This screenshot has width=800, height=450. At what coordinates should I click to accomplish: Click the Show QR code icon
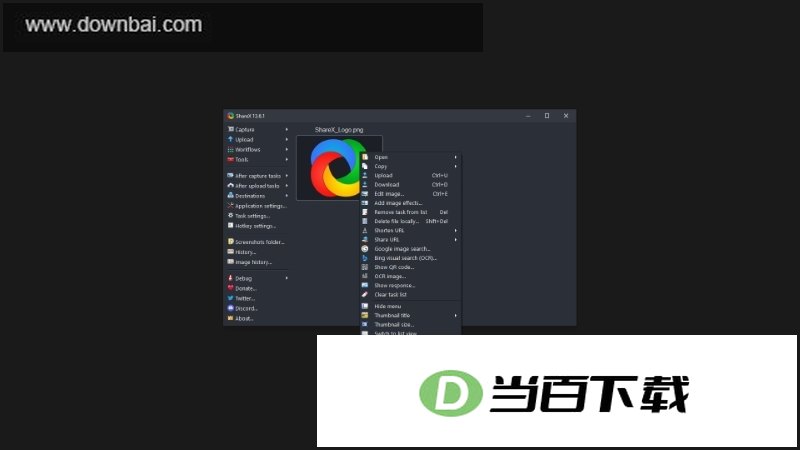(365, 267)
